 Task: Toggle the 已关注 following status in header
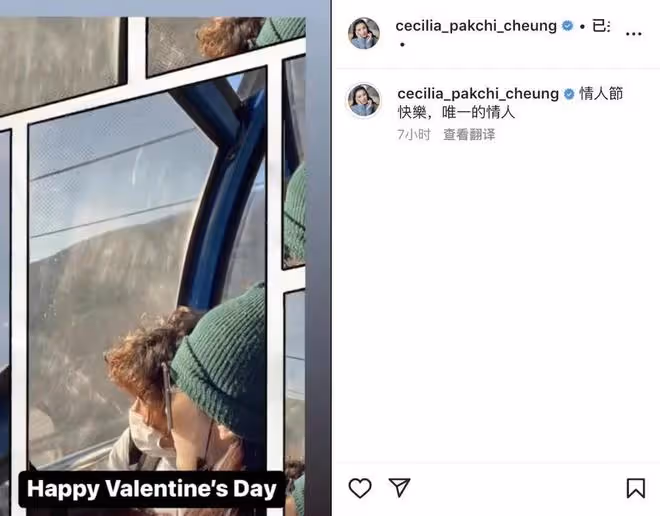tap(601, 26)
